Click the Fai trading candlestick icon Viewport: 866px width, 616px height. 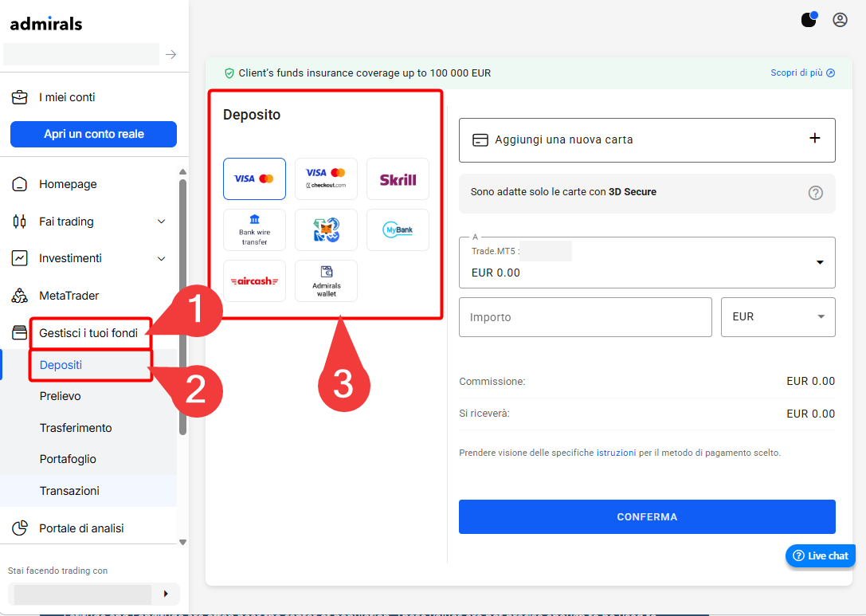[19, 222]
